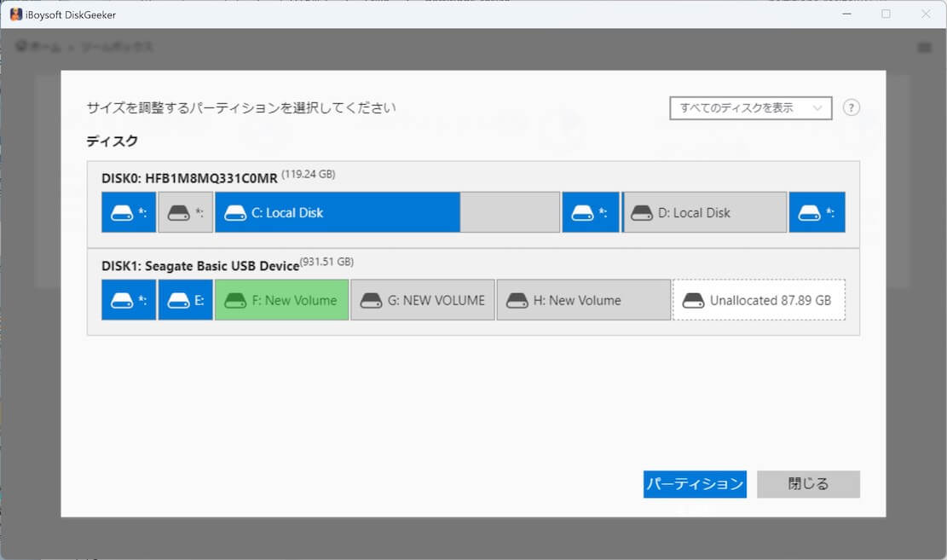
Task: Click the drive icon in D: Local Disk
Action: [x=641, y=212]
